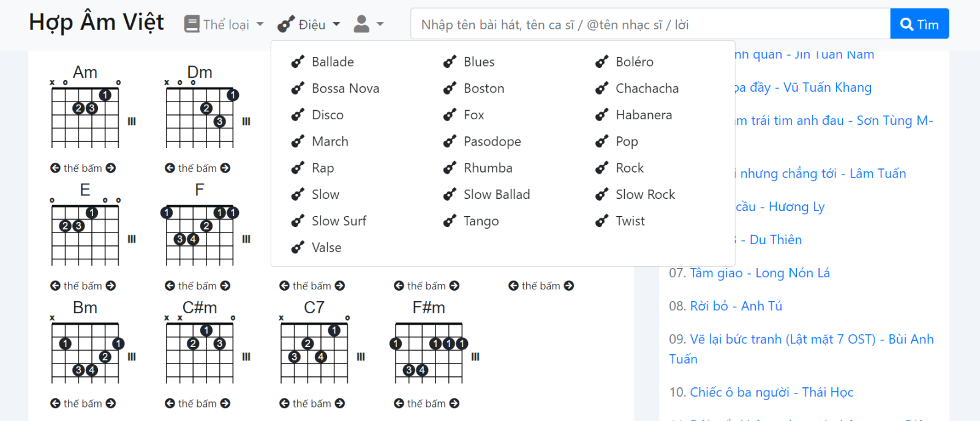
Task: Open song Rời bỏ - Anh Tú
Action: (x=736, y=306)
